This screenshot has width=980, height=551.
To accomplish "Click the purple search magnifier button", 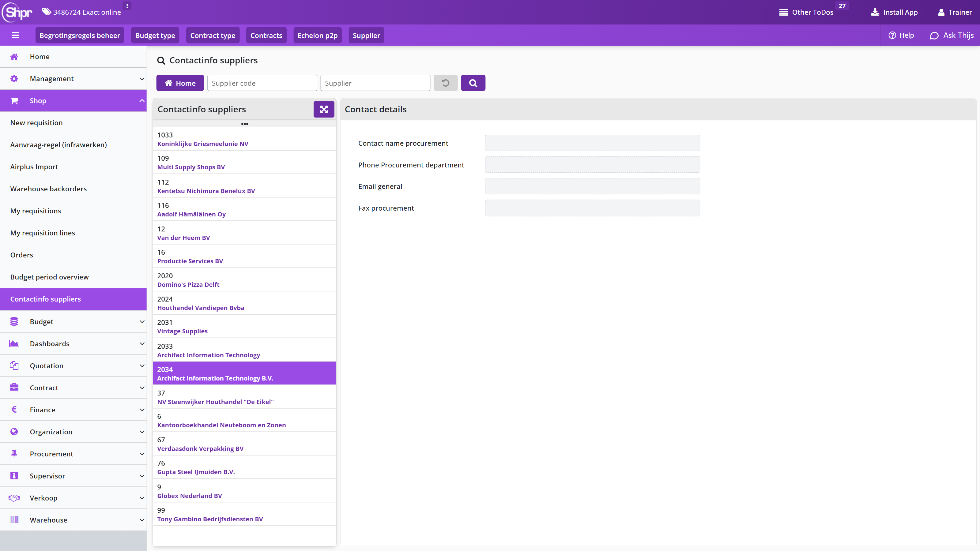I will coord(473,83).
